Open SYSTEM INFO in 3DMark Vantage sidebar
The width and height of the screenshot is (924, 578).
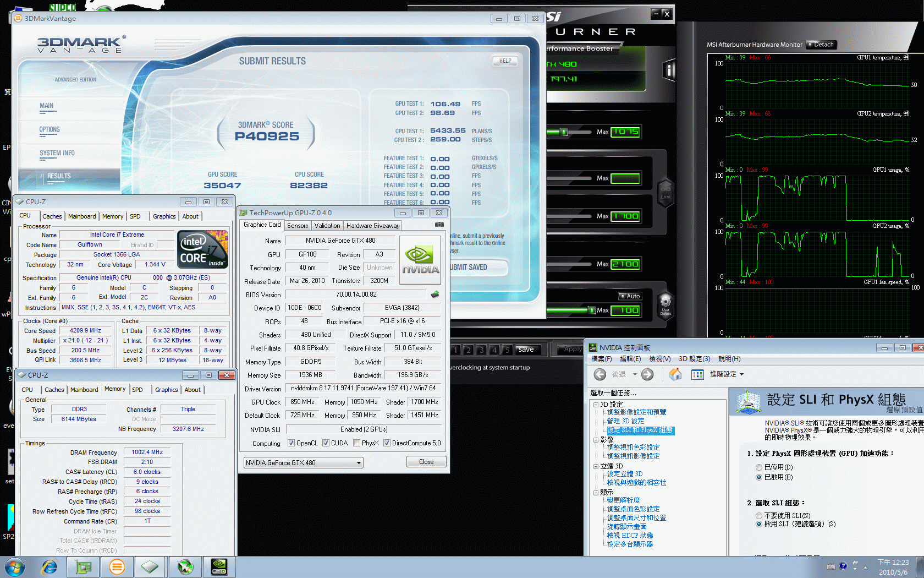57,154
